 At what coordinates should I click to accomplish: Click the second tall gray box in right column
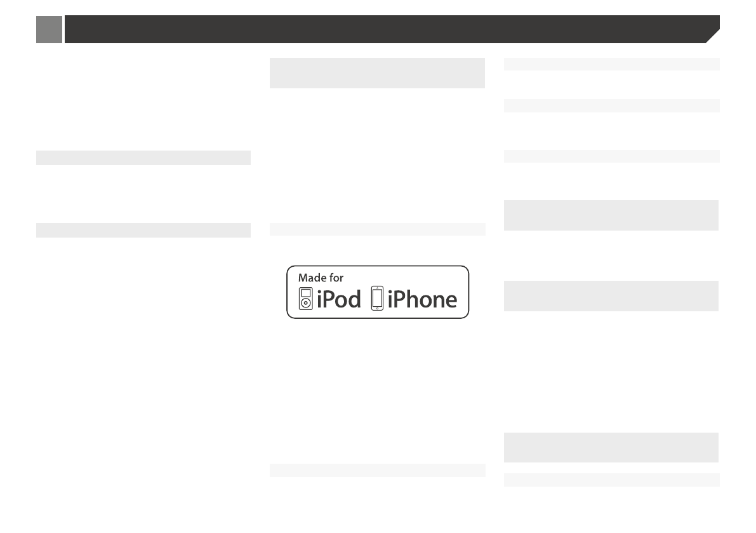[x=611, y=296]
